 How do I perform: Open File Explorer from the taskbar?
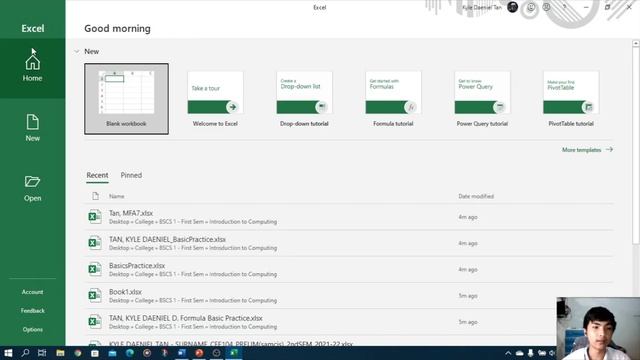[60, 353]
